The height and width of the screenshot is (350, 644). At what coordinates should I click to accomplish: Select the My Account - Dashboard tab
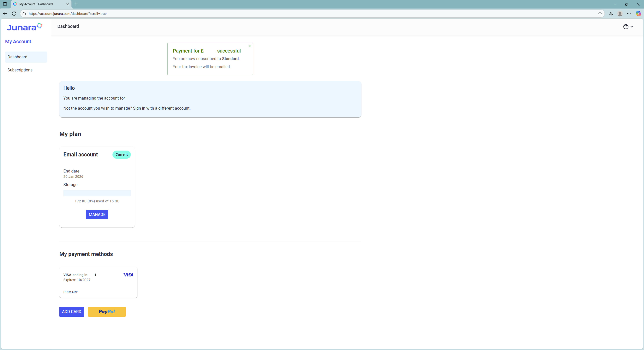point(41,4)
